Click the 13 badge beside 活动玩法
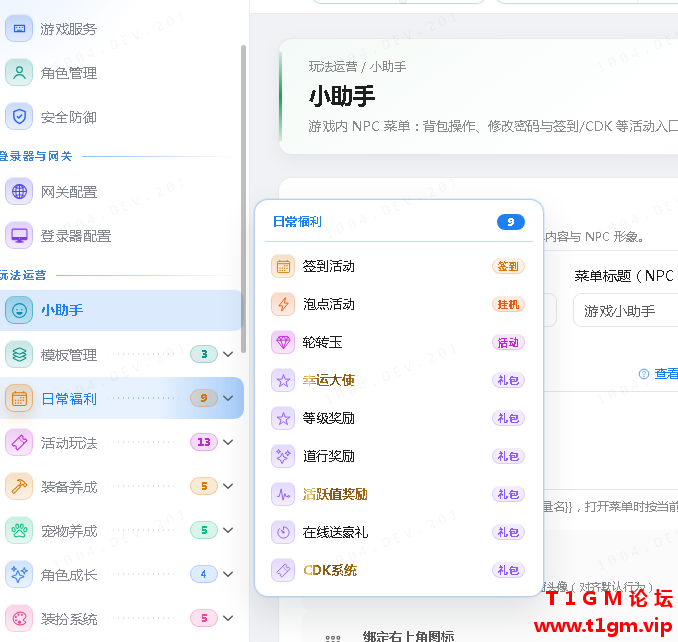Viewport: 678px width, 642px height. [x=204, y=442]
